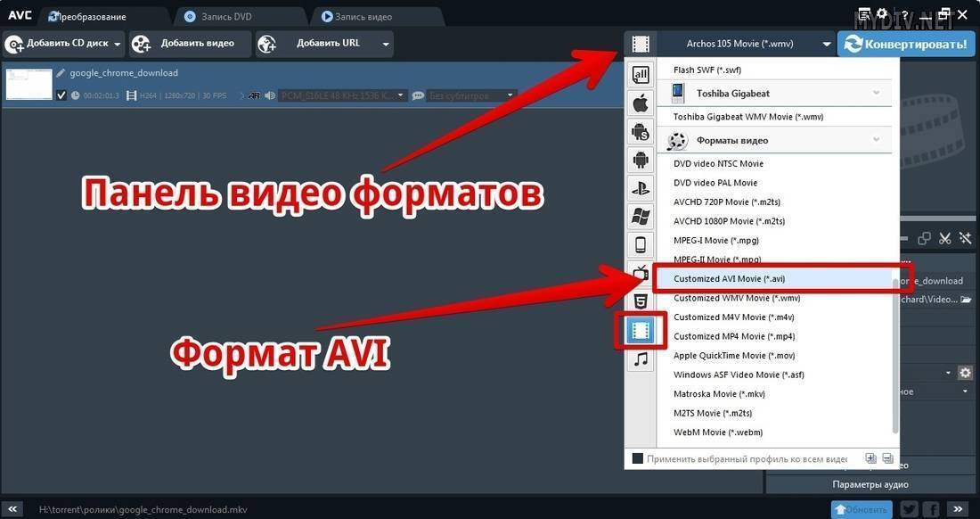
Task: Click the scissors clip icon
Action: [945, 238]
